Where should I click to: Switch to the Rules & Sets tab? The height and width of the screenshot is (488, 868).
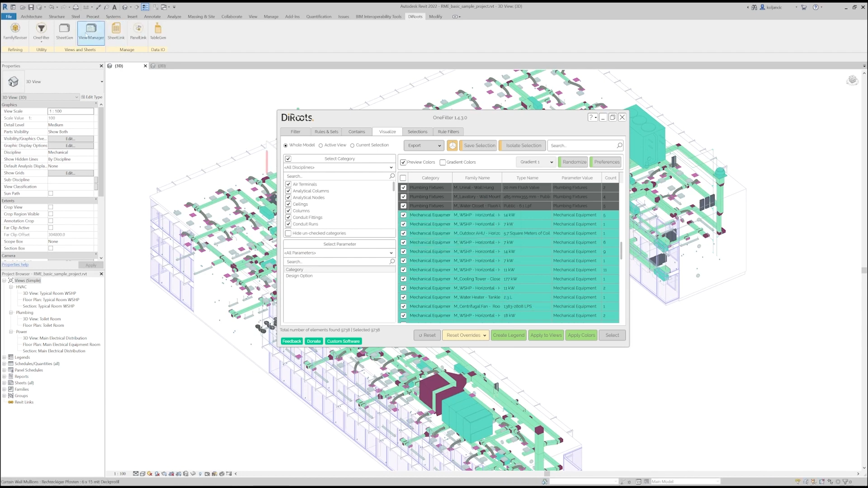point(326,132)
